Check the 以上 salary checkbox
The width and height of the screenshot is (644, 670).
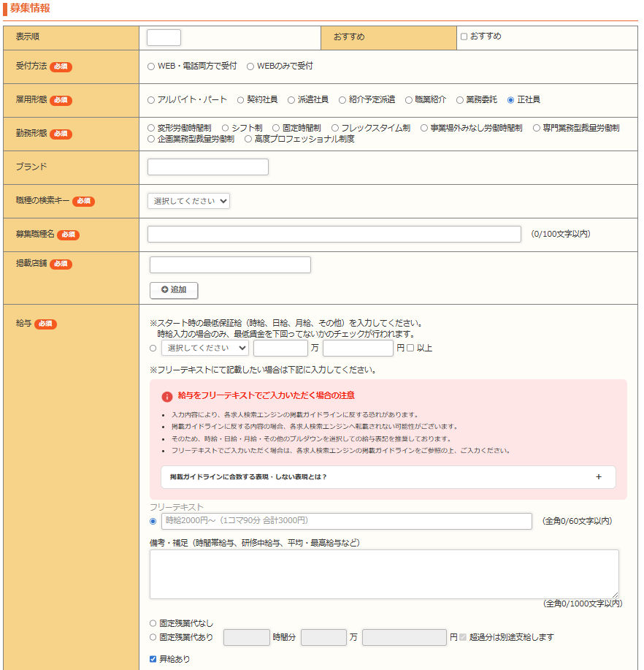410,348
